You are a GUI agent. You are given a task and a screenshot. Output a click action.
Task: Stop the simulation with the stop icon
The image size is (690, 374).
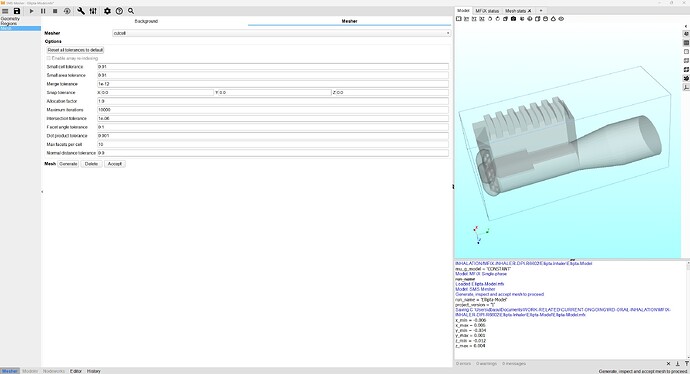pyautogui.click(x=55, y=11)
